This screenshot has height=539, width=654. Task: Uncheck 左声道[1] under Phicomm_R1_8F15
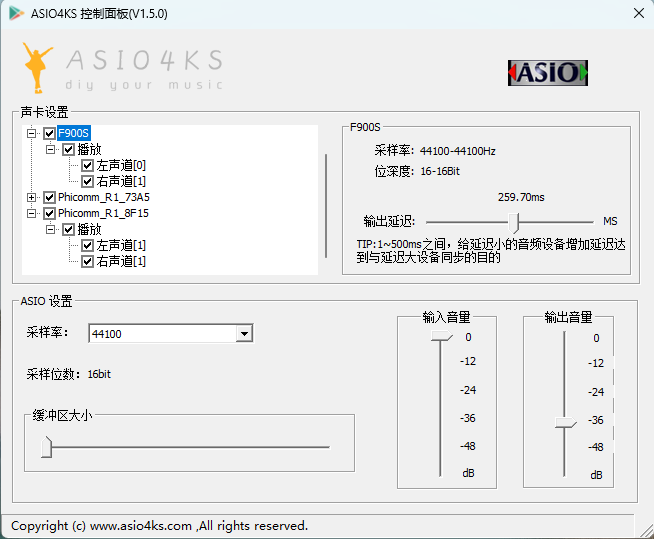pyautogui.click(x=88, y=246)
